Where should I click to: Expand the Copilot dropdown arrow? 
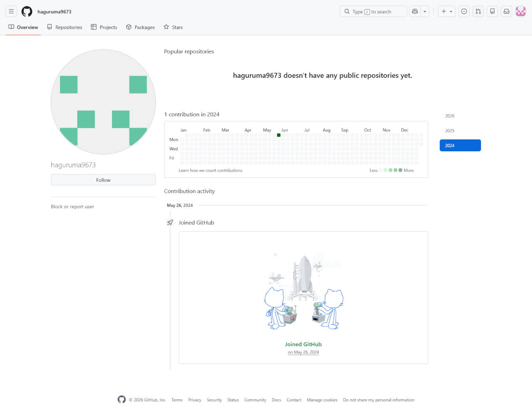pos(425,12)
